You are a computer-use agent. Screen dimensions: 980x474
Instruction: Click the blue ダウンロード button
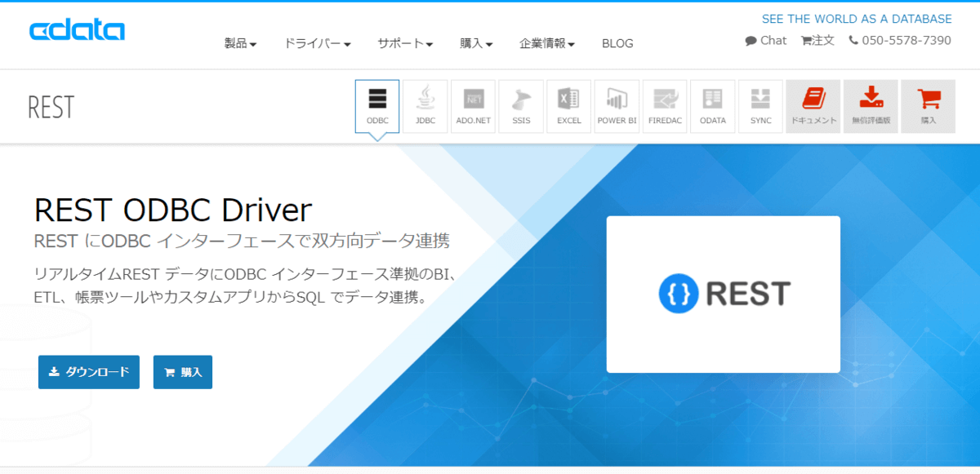coord(89,372)
